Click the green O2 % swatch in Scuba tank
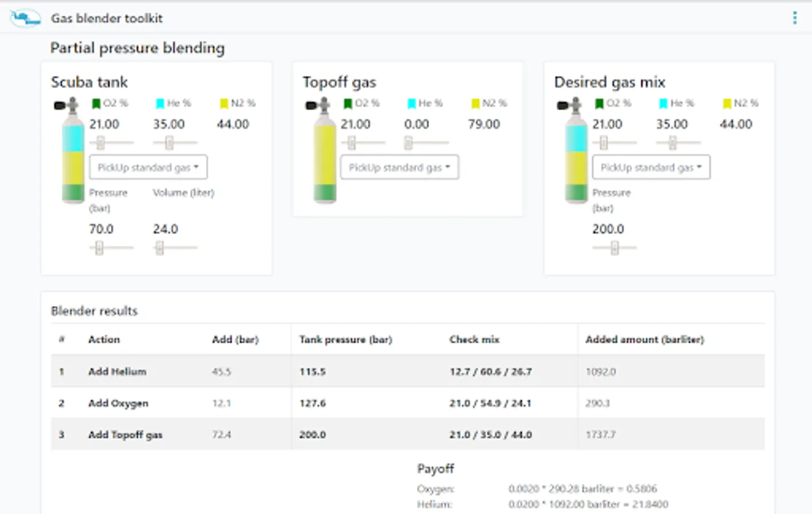This screenshot has height=514, width=812. [96, 103]
